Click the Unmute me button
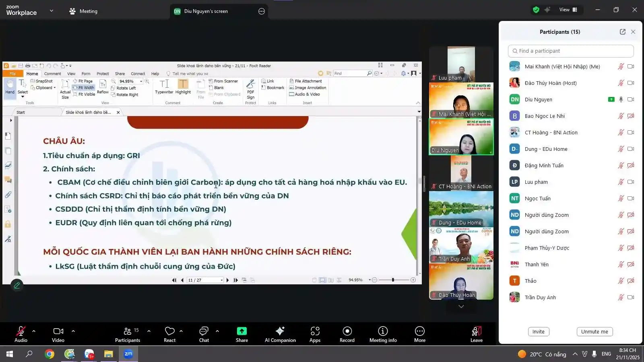Viewport: 644px width, 362px height. (594, 332)
